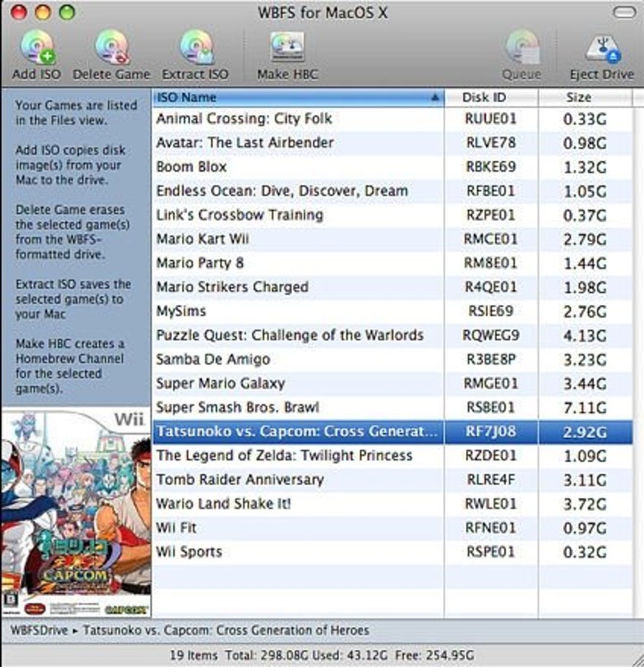
Task: Sort by the ISO Name column header
Action: [299, 97]
